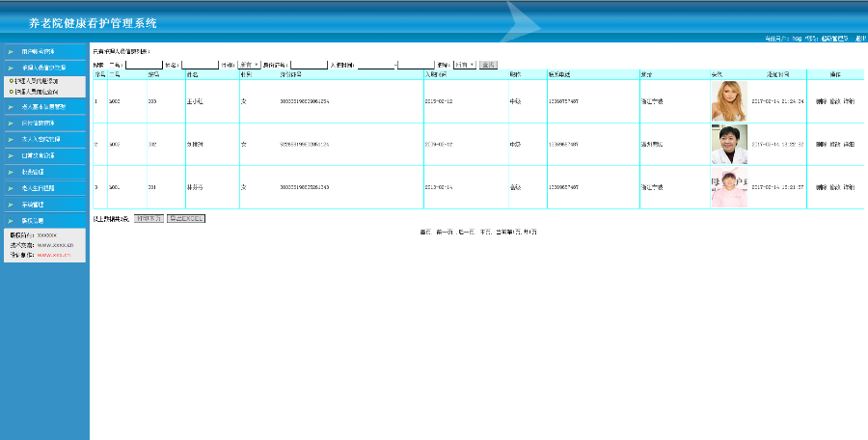
Task: Focus the 姓名 search input field
Action: (x=200, y=65)
